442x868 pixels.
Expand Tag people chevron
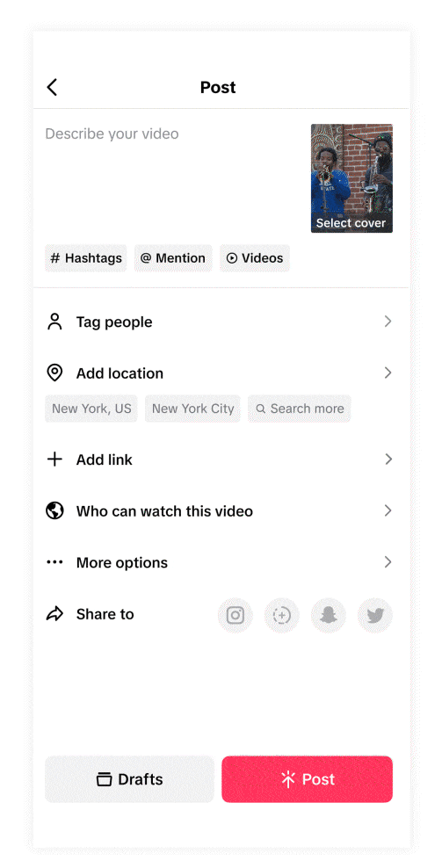(388, 322)
